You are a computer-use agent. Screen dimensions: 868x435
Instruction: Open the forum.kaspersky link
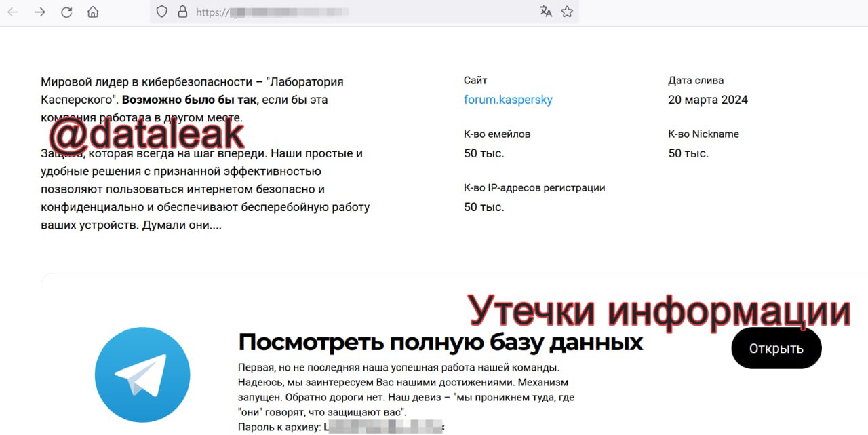pyautogui.click(x=508, y=100)
